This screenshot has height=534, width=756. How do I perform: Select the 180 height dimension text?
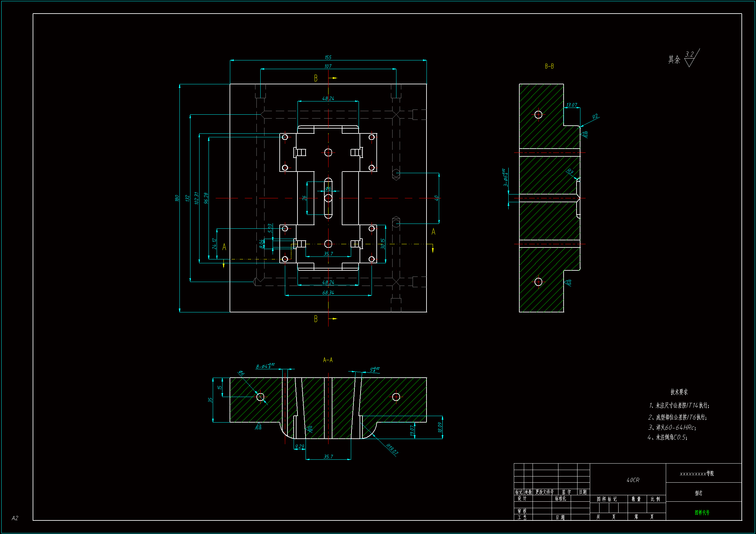(177, 198)
